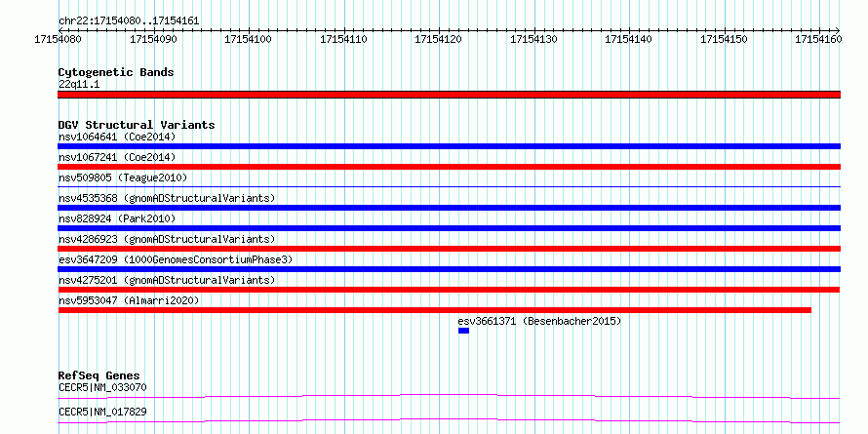Click the chr22:17154080..17154161 region label
The width and height of the screenshot is (868, 434).
tap(129, 21)
